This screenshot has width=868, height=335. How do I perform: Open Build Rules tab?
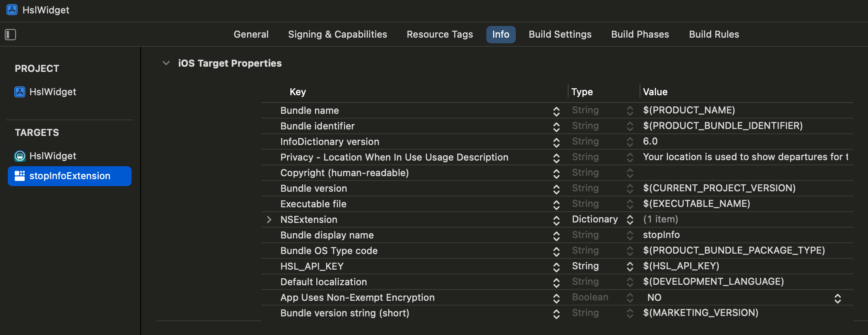[x=714, y=35]
